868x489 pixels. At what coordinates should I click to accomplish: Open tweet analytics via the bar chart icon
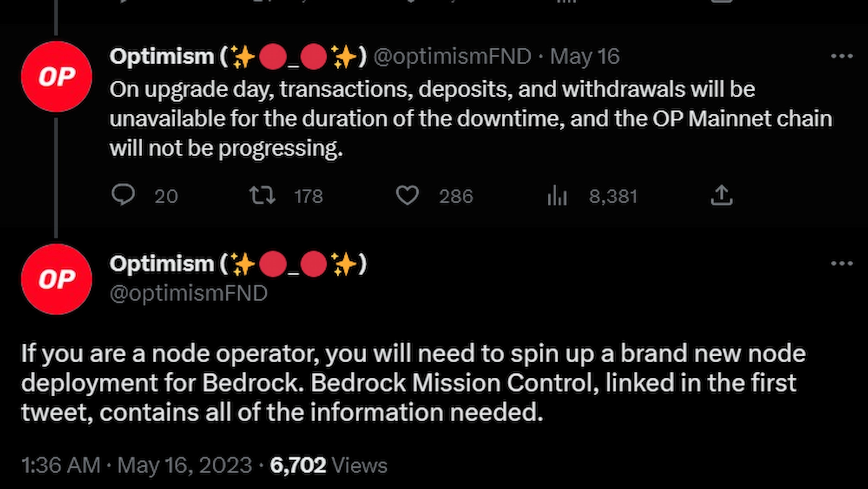coord(557,196)
